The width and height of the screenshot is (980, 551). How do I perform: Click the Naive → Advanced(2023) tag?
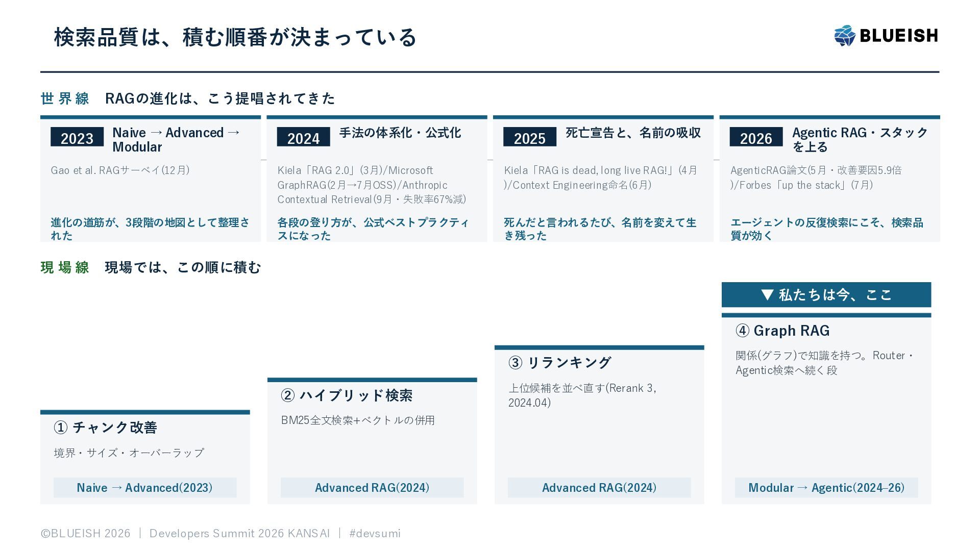point(145,488)
